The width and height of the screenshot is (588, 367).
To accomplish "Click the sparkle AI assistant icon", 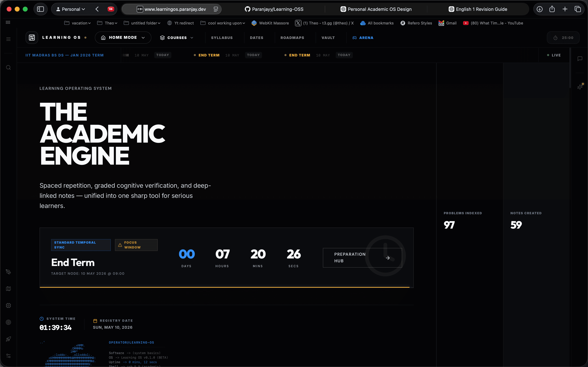I will click(x=580, y=86).
